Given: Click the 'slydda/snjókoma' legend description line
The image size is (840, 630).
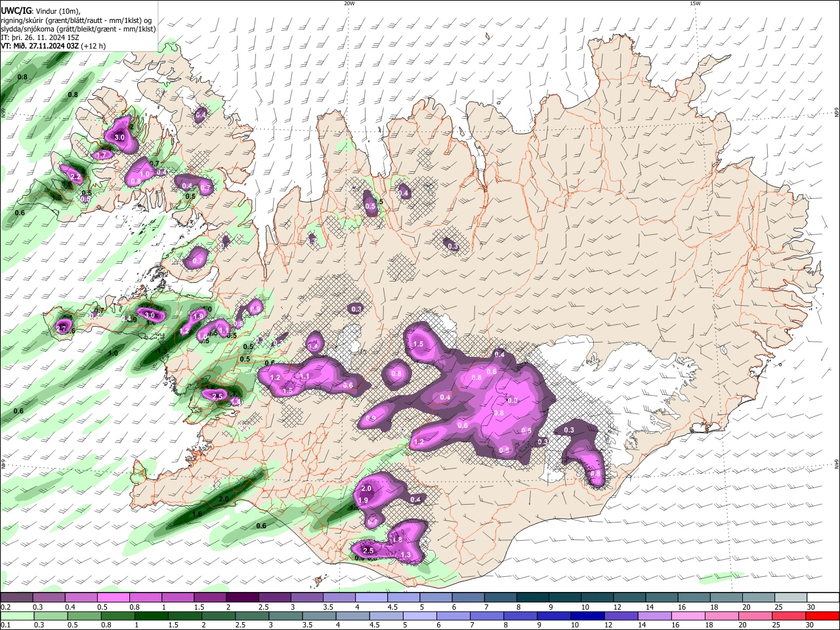Looking at the screenshot, I should pos(78,29).
